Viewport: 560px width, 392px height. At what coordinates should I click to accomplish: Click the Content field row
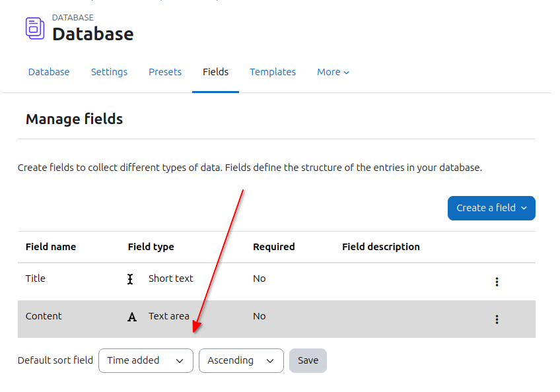coord(277,319)
